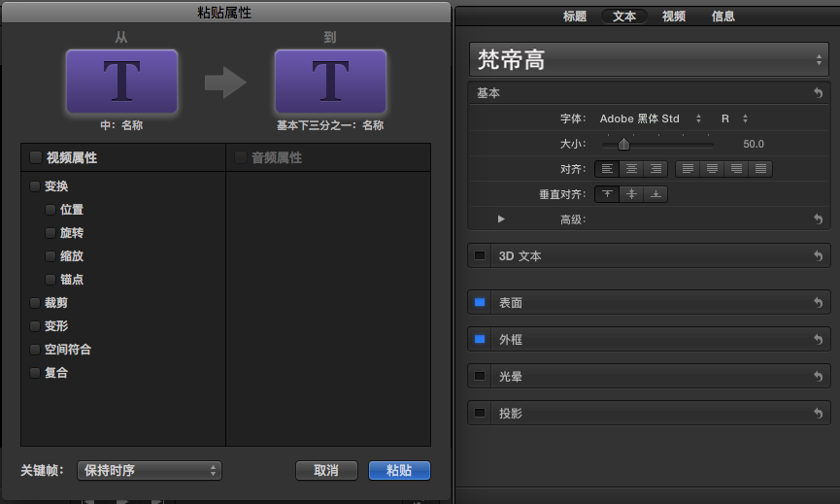The width and height of the screenshot is (840, 504).
Task: Disable the 表面 checkbox
Action: click(480, 303)
